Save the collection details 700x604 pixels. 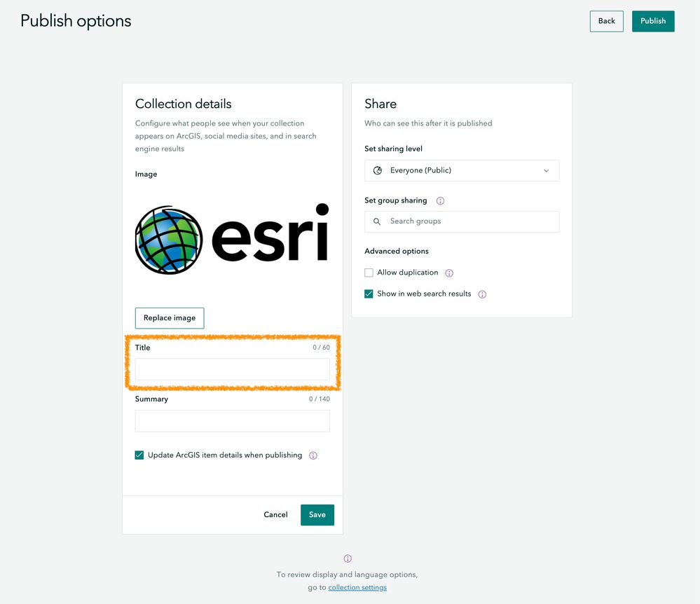(x=317, y=515)
